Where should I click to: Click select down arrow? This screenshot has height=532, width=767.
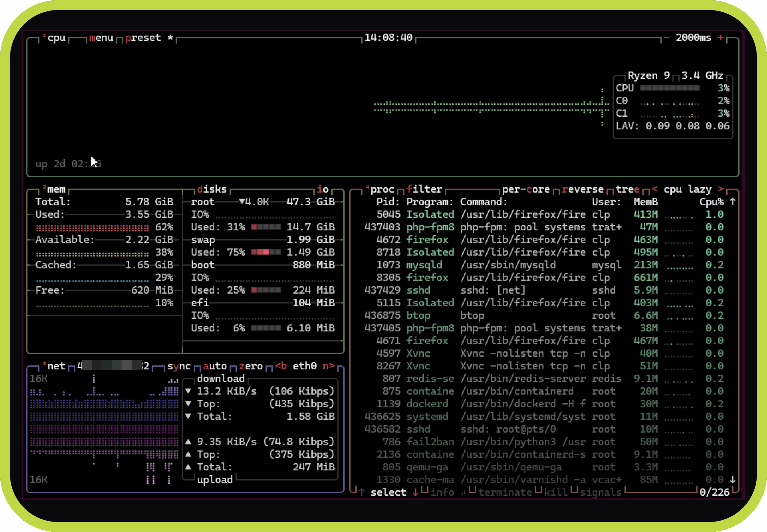click(415, 492)
